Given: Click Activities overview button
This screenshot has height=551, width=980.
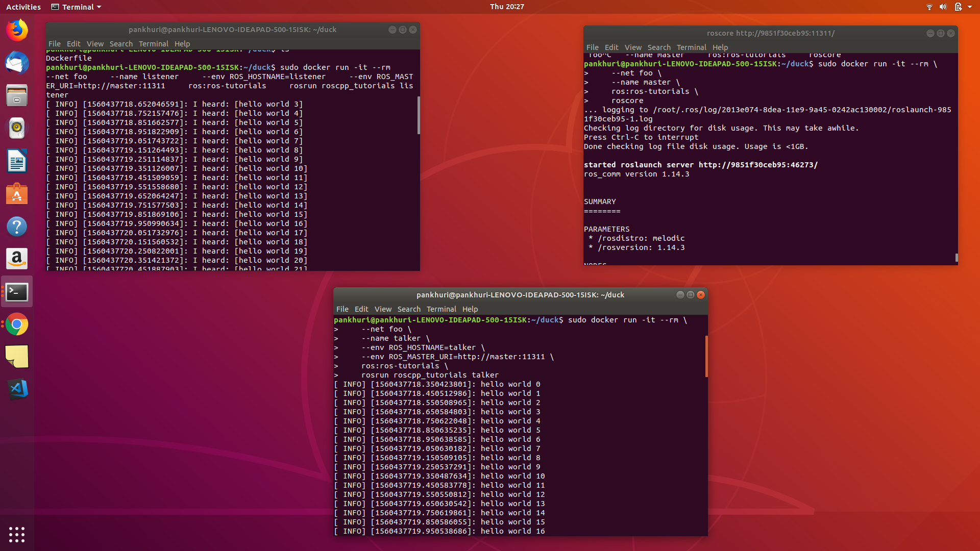Looking at the screenshot, I should pyautogui.click(x=23, y=7).
